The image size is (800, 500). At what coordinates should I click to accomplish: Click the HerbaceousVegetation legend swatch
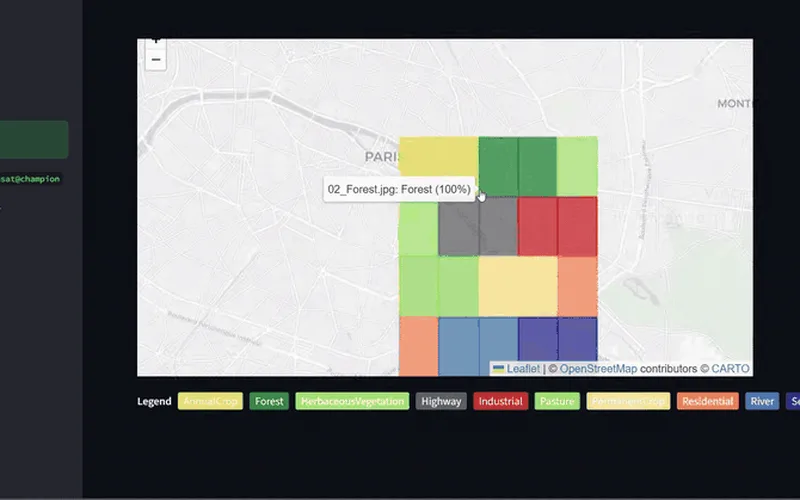tap(352, 401)
